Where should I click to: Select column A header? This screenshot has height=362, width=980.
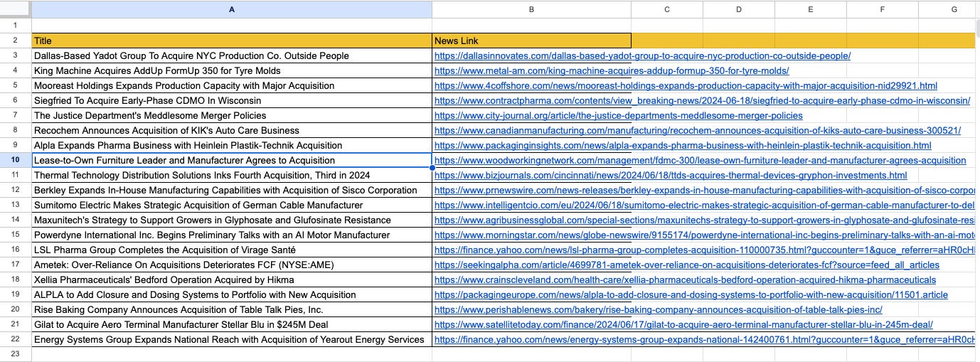pos(232,9)
